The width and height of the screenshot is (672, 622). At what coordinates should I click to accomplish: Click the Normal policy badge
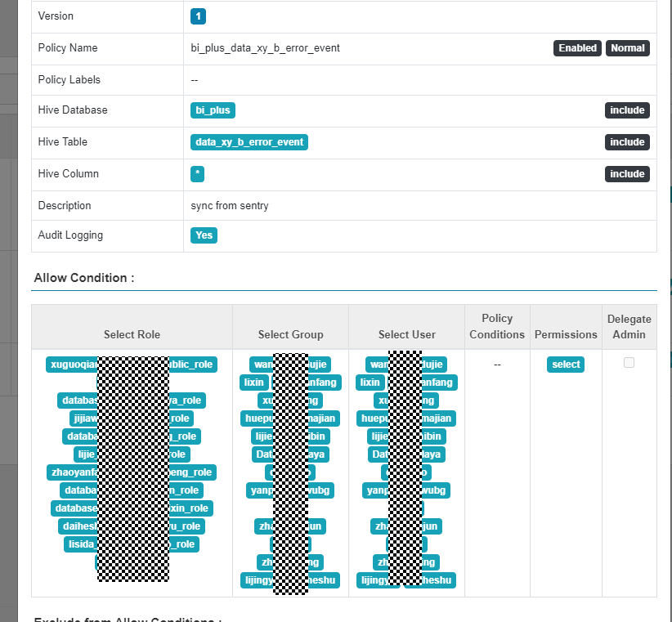(x=627, y=48)
